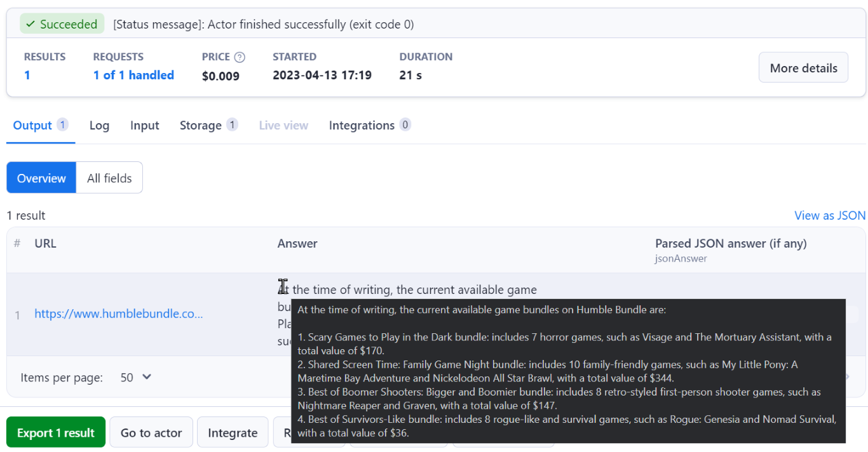This screenshot has width=868, height=452.
Task: Click the Go to actor button
Action: [x=151, y=432]
